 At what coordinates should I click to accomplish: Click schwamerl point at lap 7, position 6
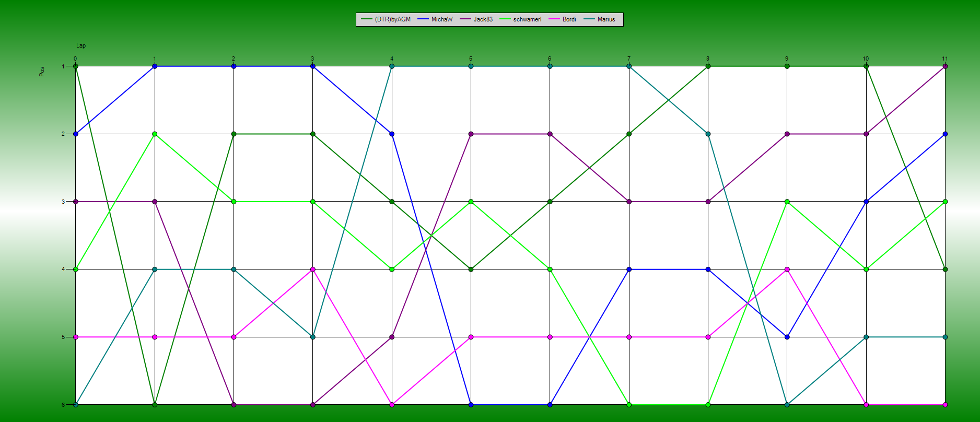629,405
